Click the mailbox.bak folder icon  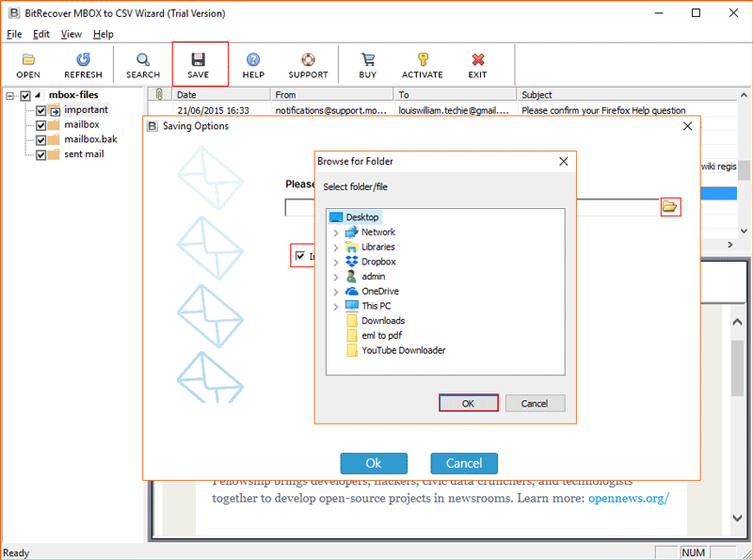55,139
